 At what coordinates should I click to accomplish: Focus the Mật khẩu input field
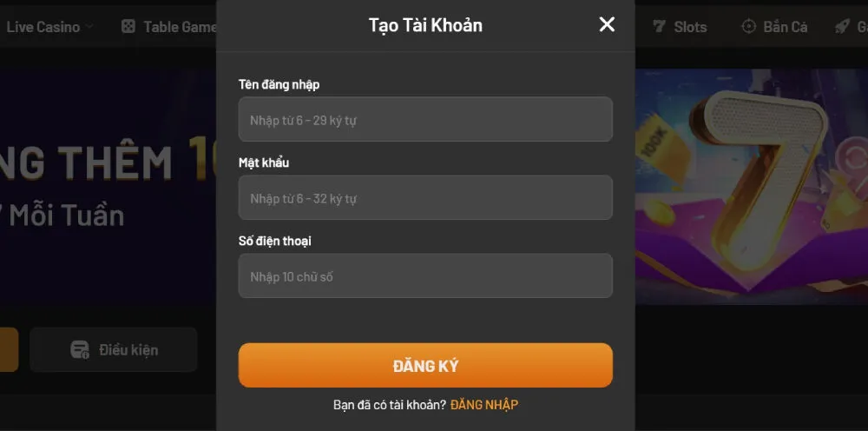point(425,198)
